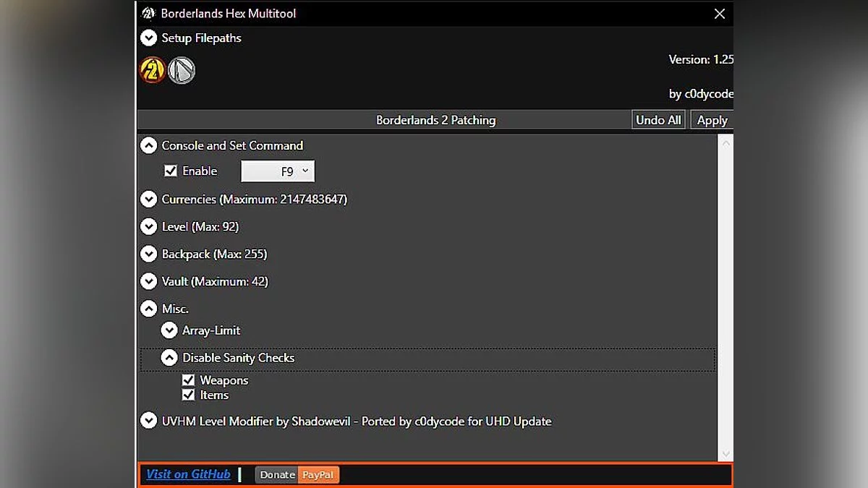Expand the Backpack (Max: 255) section
The width and height of the screenshot is (868, 488).
149,254
